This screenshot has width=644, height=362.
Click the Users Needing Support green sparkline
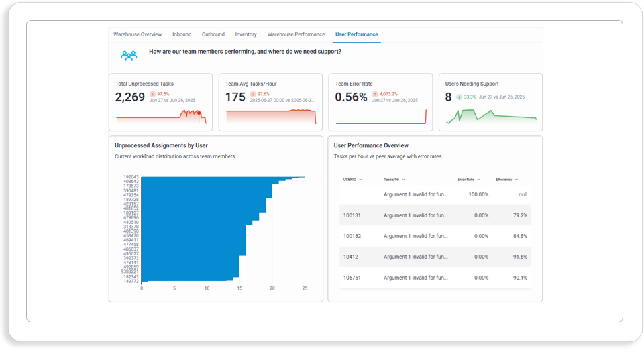pos(491,117)
